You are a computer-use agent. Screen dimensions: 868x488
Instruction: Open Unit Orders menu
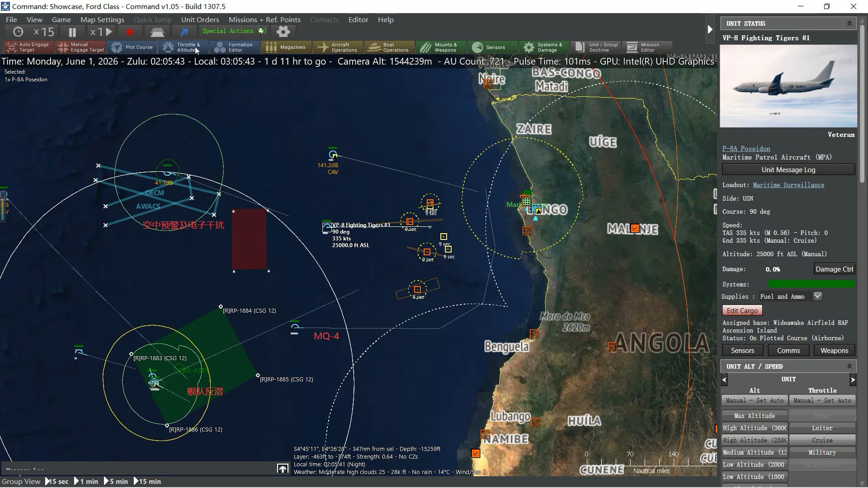tap(200, 19)
